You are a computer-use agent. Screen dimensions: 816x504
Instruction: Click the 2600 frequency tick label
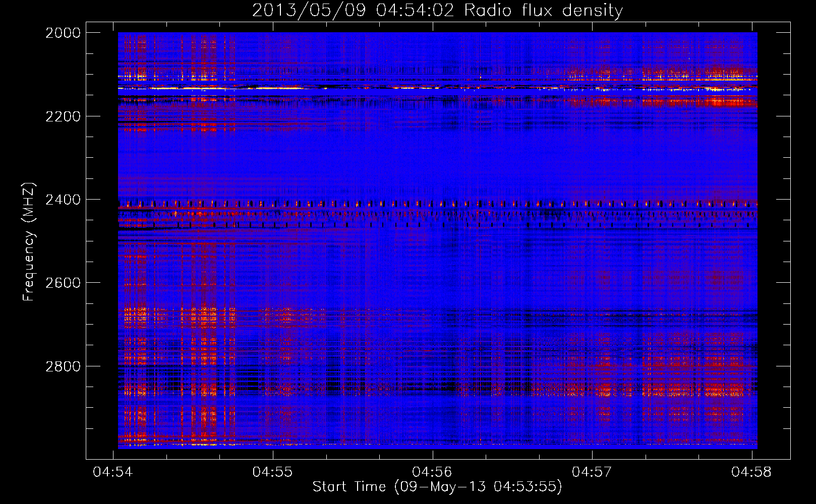click(x=63, y=283)
